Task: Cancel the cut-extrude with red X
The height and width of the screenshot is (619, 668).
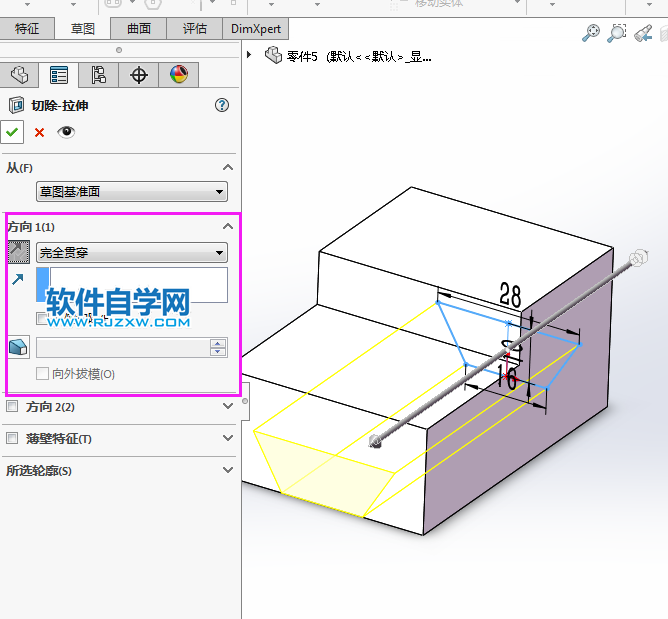Action: pyautogui.click(x=40, y=132)
